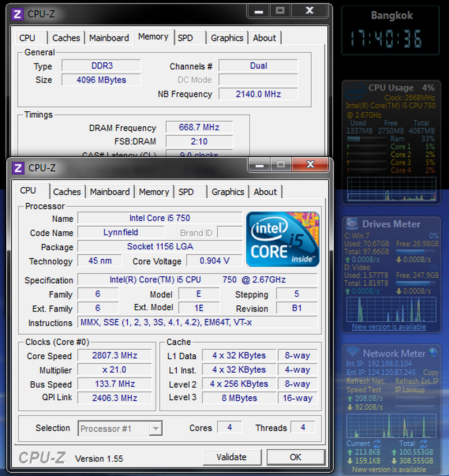Click the Channels # value 'Dual'
The width and height of the screenshot is (449, 476).
[x=258, y=66]
